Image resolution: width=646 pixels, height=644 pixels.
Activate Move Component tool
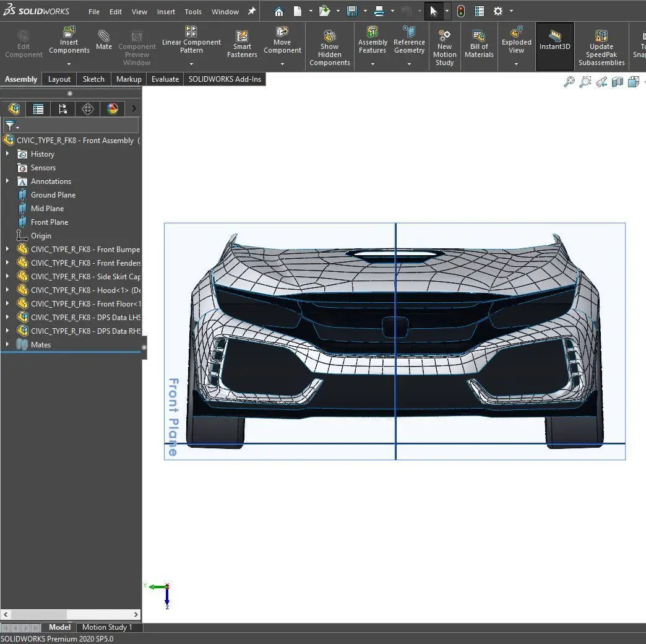[282, 40]
